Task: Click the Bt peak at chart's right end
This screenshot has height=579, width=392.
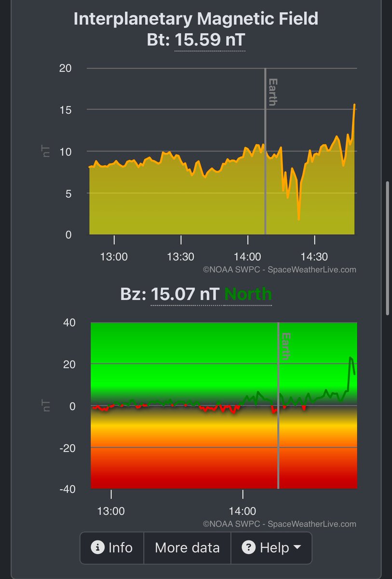Action: [354, 105]
